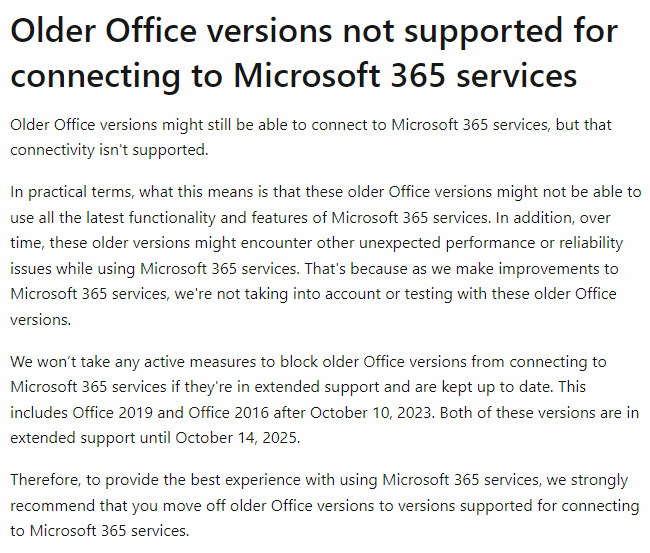Click the line beginning 'In practical terms, what this means'
Viewport: 650px width, 553px height.
pos(325,192)
